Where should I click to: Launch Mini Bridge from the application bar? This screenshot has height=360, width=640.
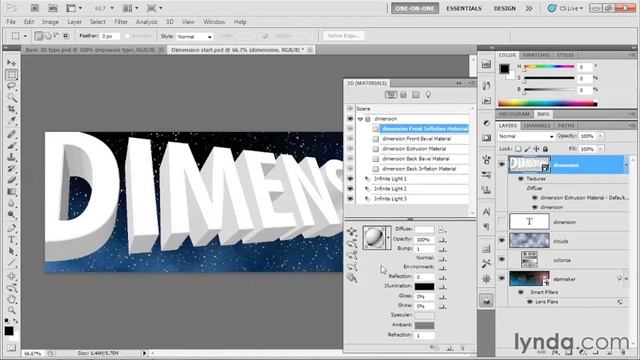click(53, 8)
